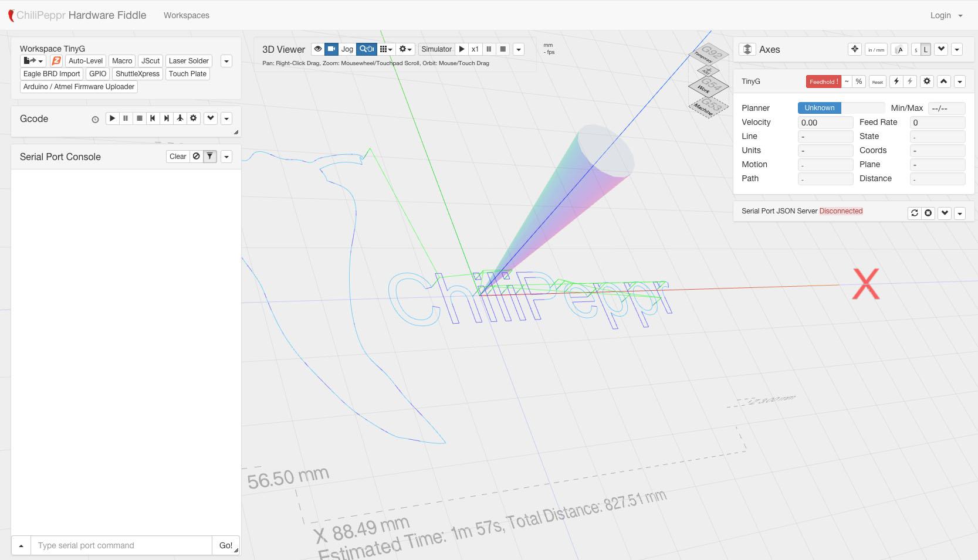
Task: Collapse the Gcode panel with chevron
Action: (211, 118)
